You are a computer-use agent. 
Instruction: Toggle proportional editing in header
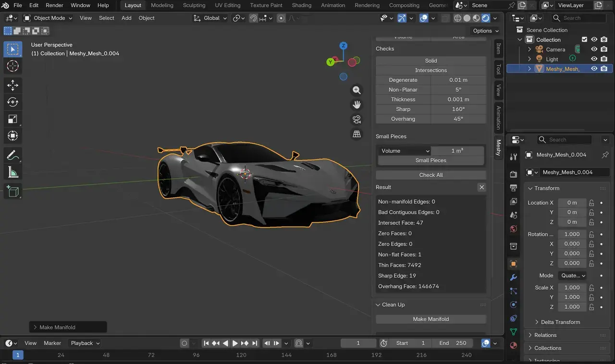pos(281,18)
